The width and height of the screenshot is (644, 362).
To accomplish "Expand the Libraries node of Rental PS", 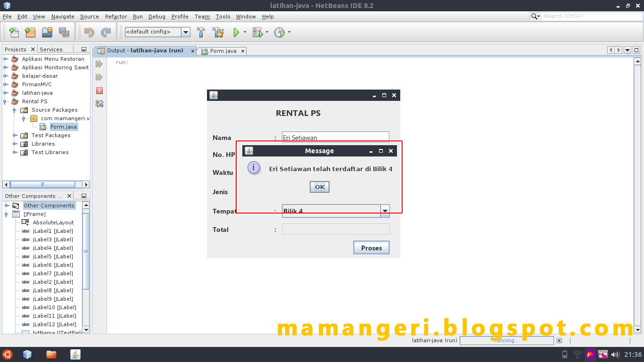I will click(14, 144).
